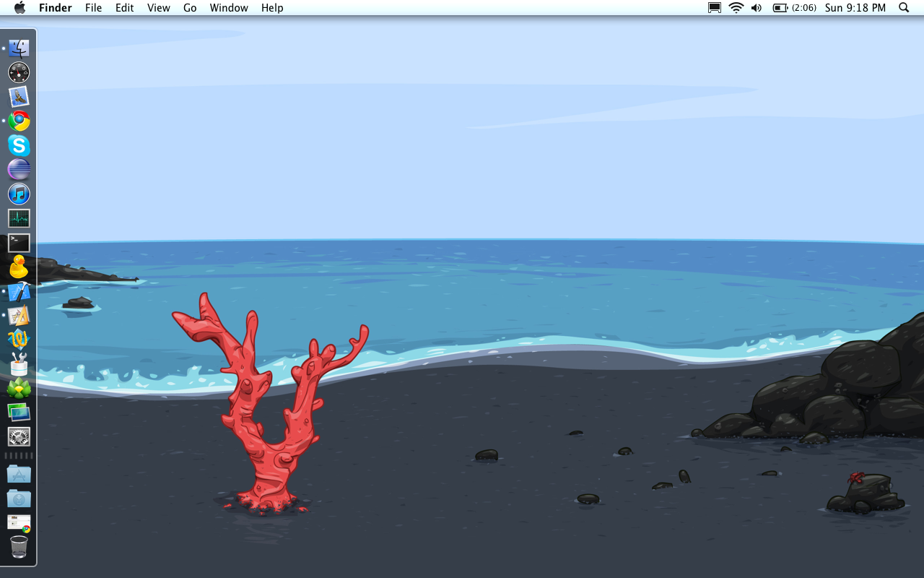Open Finder from the Dock
The image size is (924, 578).
(x=19, y=48)
